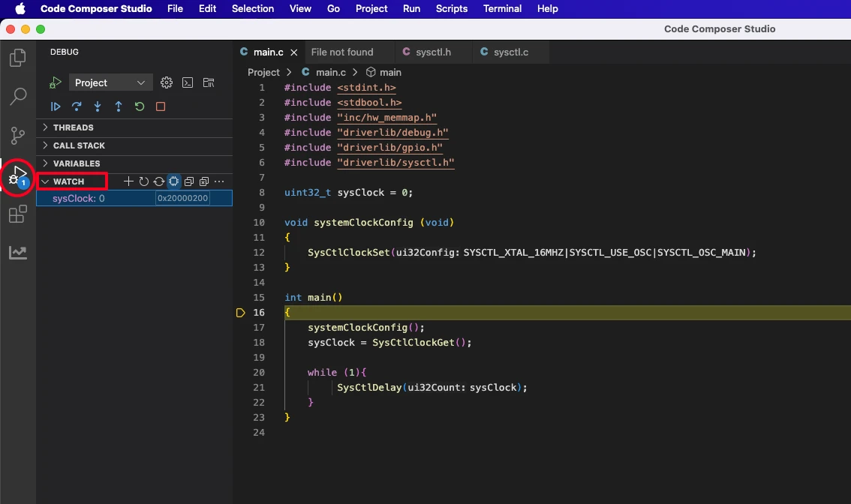Toggle continuous refresh chip icon in Watch
851x504 pixels.
pos(174,181)
